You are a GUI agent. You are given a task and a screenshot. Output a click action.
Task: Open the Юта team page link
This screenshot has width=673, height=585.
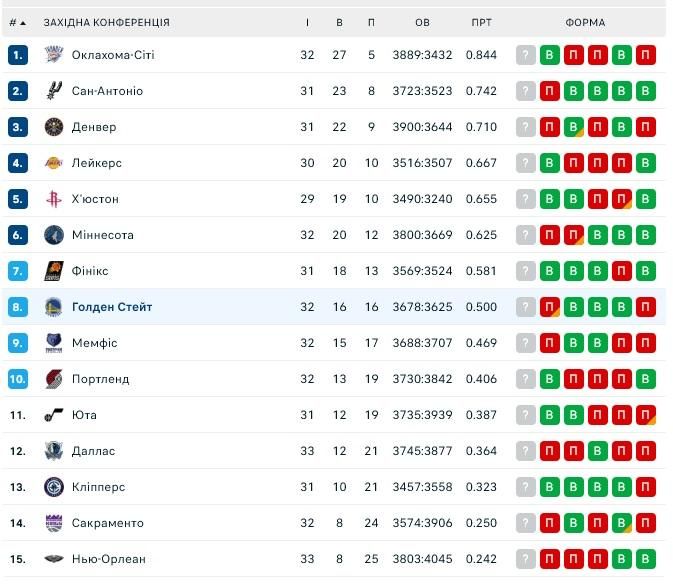point(84,415)
